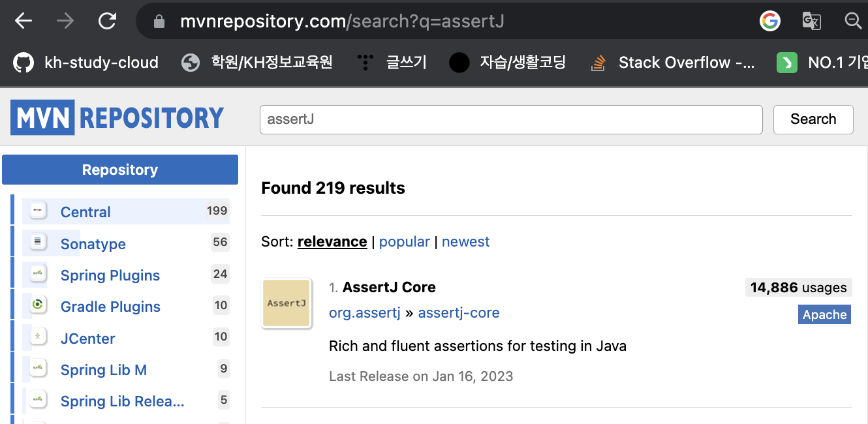Click the 'Found 219 results' heading
Screen dimensions: 868x424
(333, 188)
